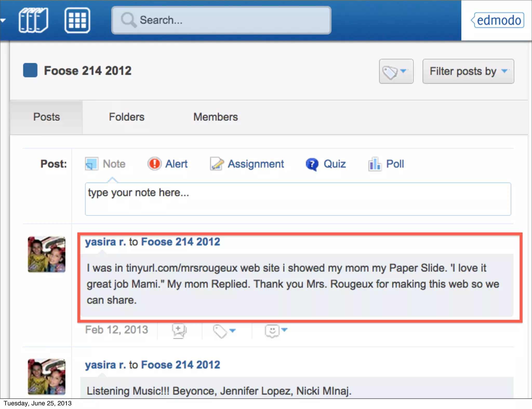The width and height of the screenshot is (532, 409).
Task: Click the reply icon under Feb 12 post
Action: point(179,331)
